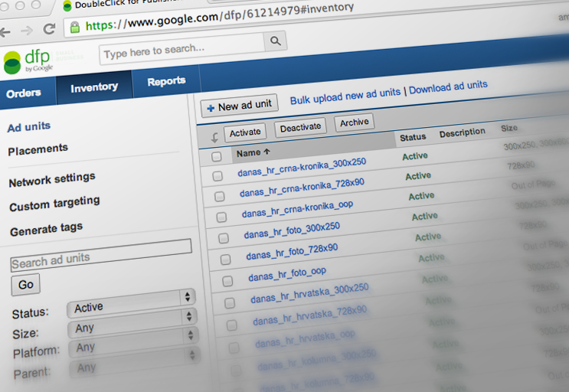
Task: Click the DoubleClick tab favicon
Action: pos(68,6)
